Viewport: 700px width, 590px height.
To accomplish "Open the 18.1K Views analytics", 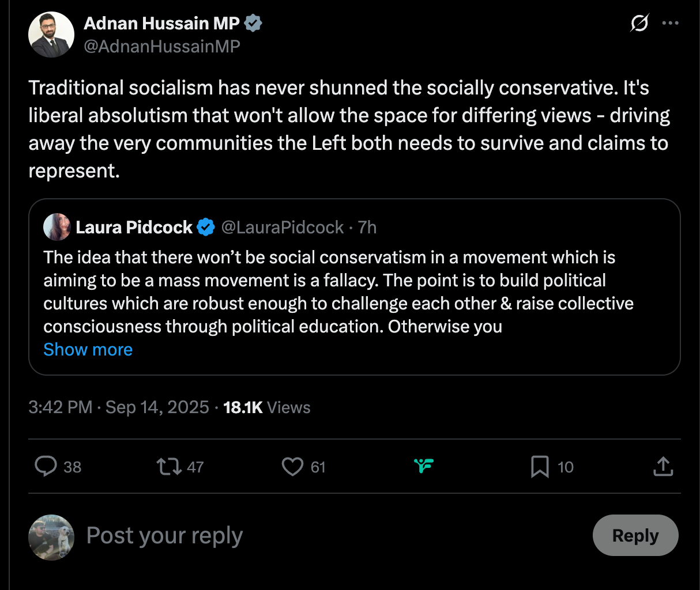I will [267, 407].
